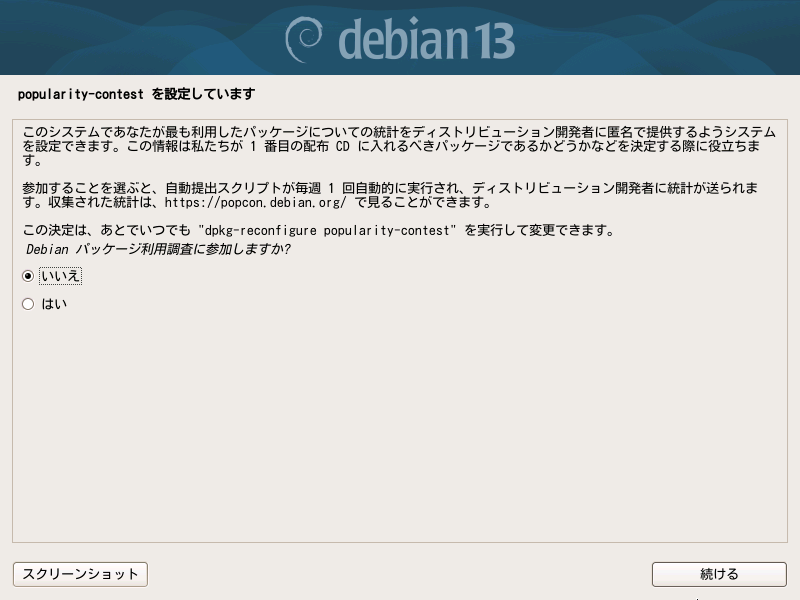
Task: Click the dpkg-reconfigure popularity-contest command text
Action: (327, 231)
